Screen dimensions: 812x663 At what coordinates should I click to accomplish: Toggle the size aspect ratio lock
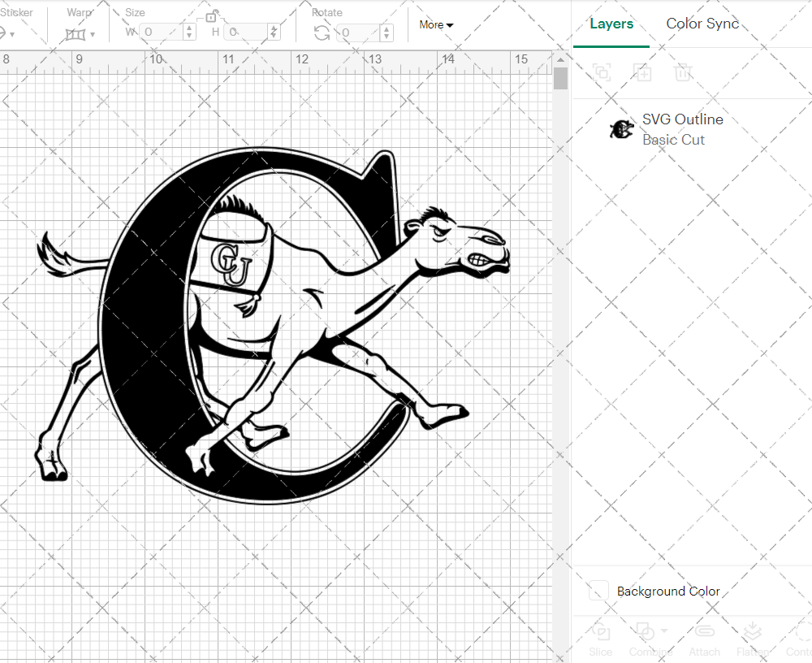(x=210, y=15)
